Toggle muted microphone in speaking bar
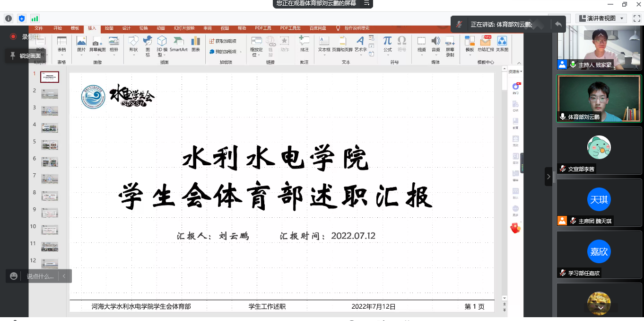The image size is (644, 321). click(x=459, y=24)
